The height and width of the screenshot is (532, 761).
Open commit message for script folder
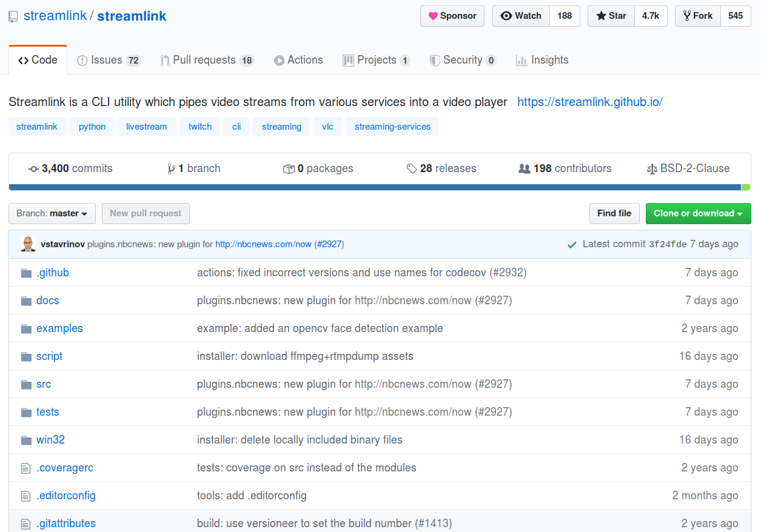305,356
